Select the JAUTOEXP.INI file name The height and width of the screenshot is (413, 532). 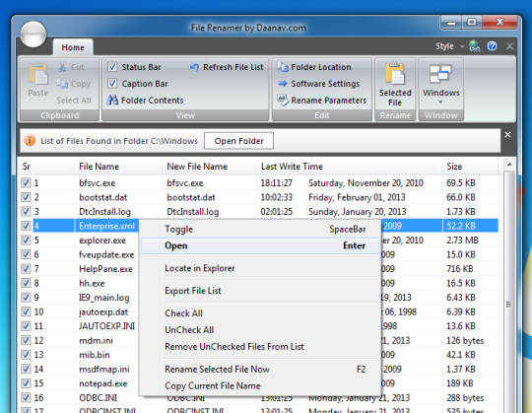[106, 326]
